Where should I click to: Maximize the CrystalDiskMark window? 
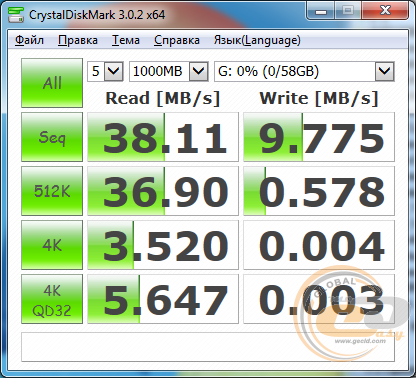coord(348,12)
